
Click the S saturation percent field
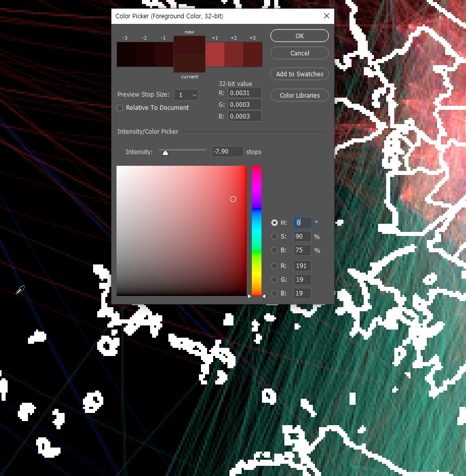tap(302, 236)
